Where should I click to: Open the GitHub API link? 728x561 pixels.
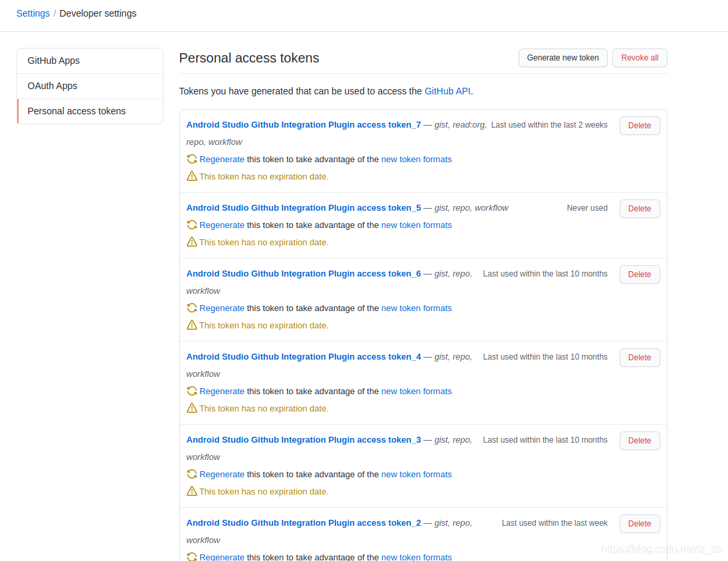tap(447, 91)
